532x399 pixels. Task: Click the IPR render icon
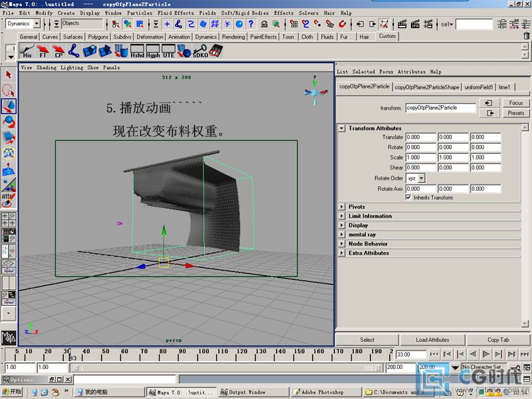(x=415, y=24)
